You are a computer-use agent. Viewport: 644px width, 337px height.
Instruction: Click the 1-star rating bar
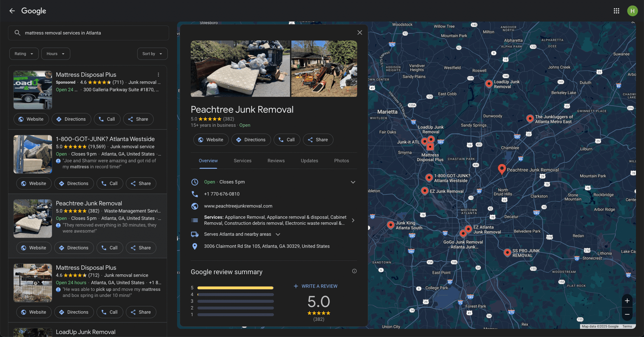point(235,314)
